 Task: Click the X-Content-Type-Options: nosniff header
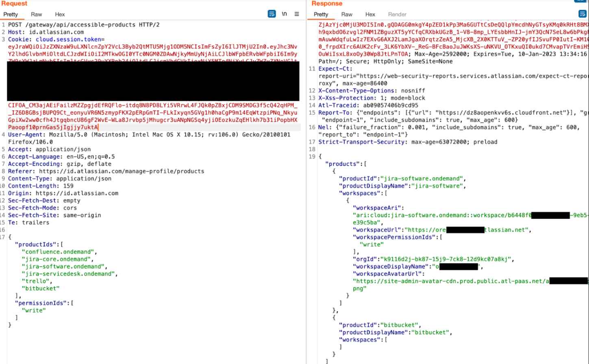point(372,91)
